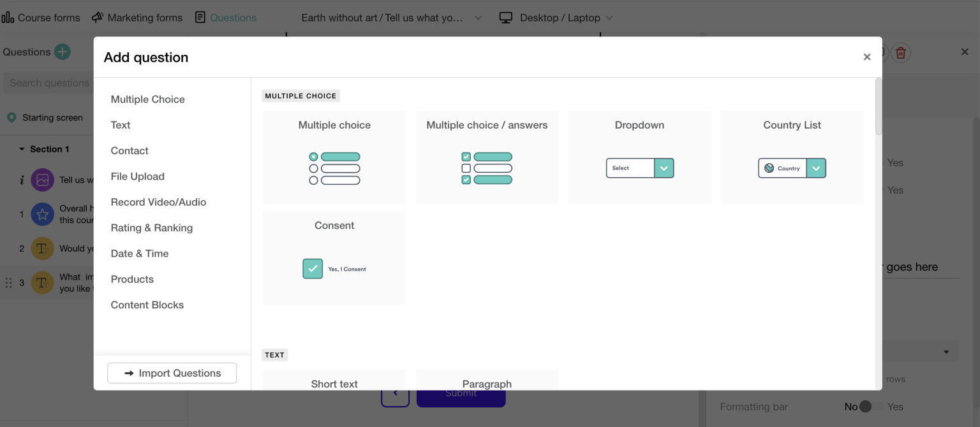Click the purple image icon on the Tell us question
Screen dimensions: 980x427
[x=42, y=180]
